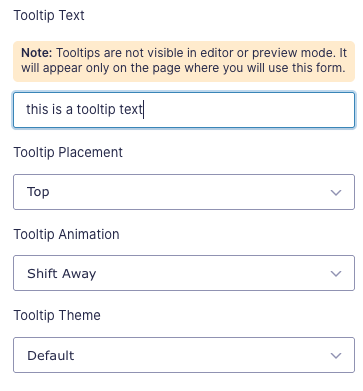Click the 'Tooltip Theme' label
Viewport: 363px width, 391px height.
[57, 315]
